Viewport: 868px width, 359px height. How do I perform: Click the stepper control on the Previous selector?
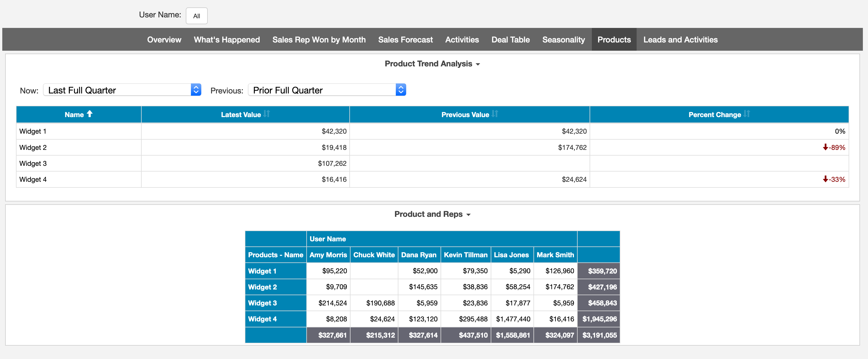click(400, 89)
